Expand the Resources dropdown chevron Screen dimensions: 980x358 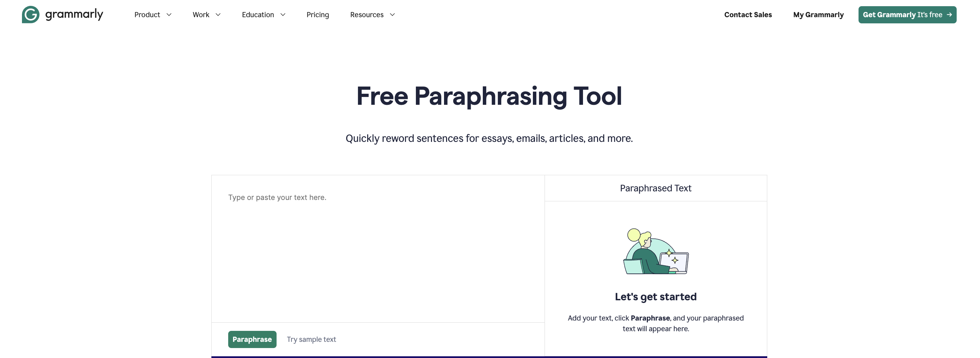click(392, 14)
